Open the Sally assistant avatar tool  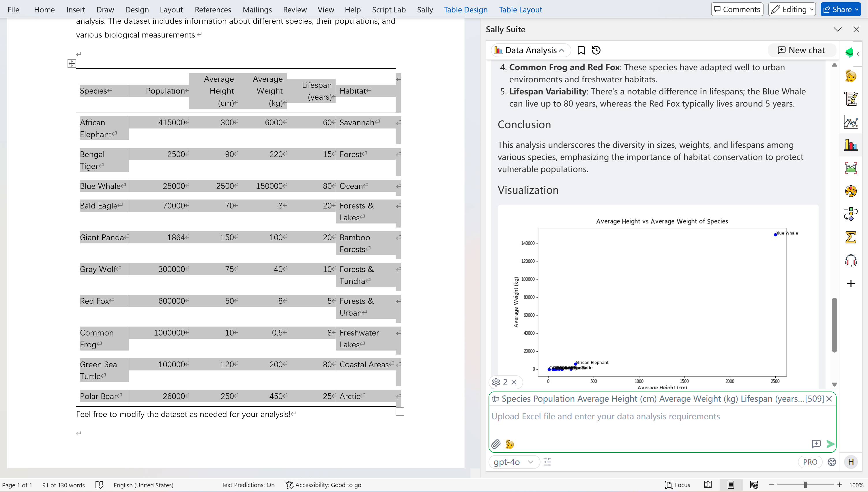(x=850, y=76)
